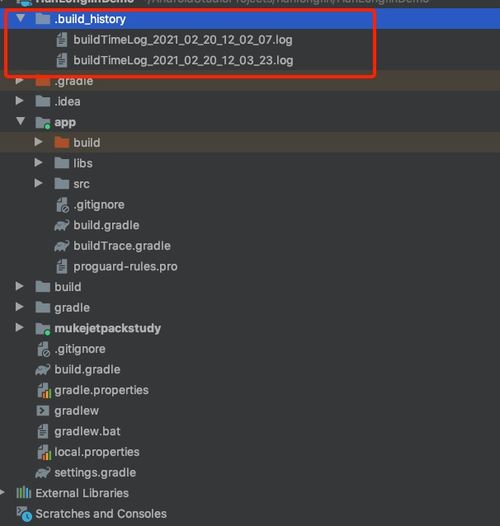Select local.properties file

point(97,452)
